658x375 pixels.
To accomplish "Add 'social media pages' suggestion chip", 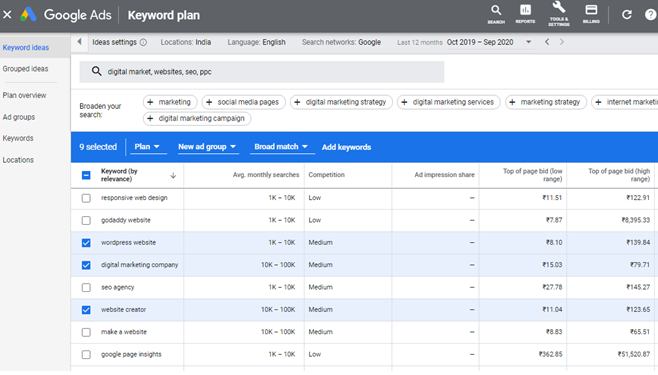I will pos(243,102).
